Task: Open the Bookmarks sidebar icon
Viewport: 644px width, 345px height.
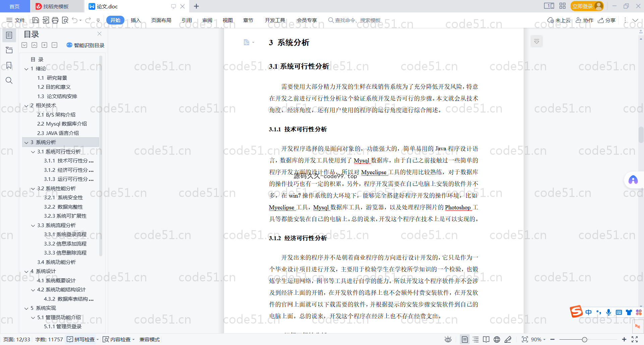Action: (x=9, y=65)
